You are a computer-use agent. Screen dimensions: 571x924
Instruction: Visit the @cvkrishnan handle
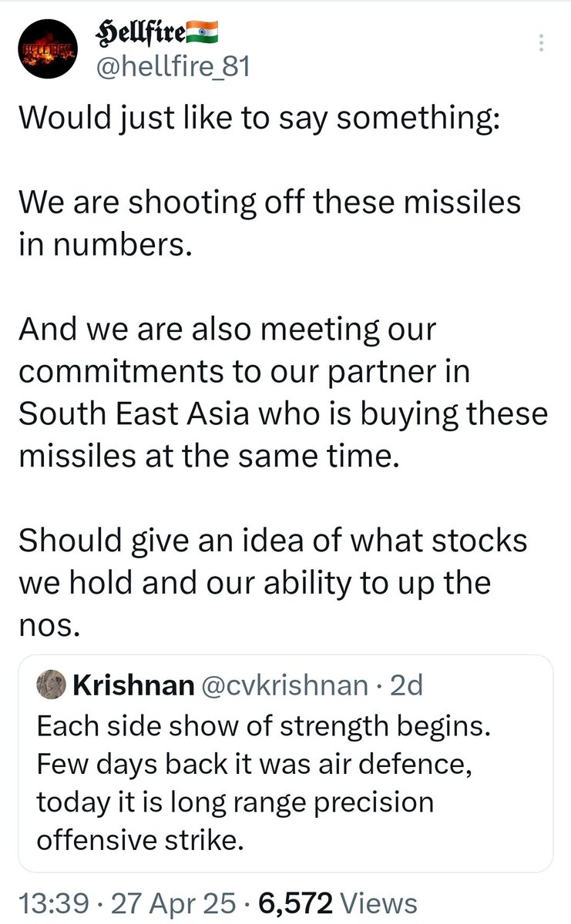283,685
